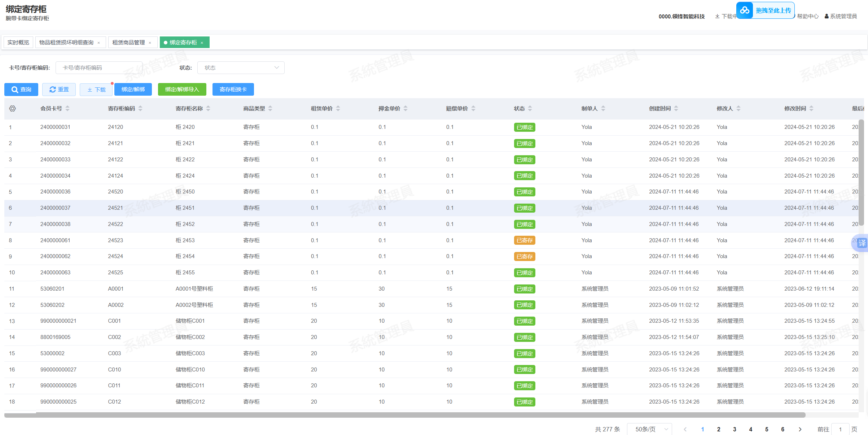Open the 50条/页 page size dropdown
The image size is (868, 435).
(649, 429)
